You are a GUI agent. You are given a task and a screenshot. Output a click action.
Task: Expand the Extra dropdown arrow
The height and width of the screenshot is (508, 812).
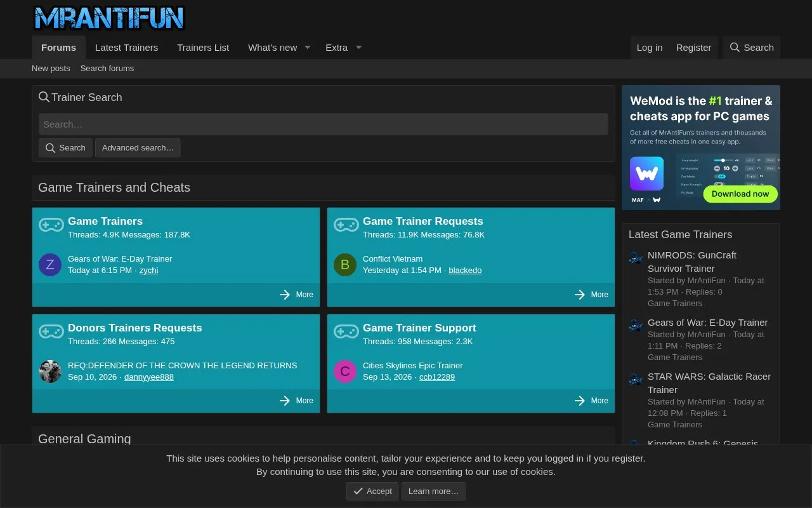pyautogui.click(x=358, y=48)
